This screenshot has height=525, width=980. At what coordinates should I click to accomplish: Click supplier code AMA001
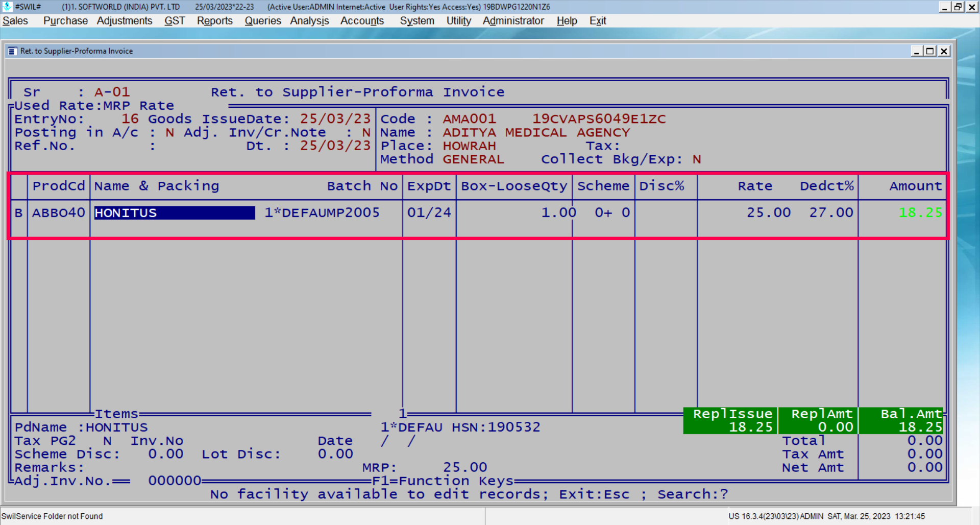[x=469, y=119]
